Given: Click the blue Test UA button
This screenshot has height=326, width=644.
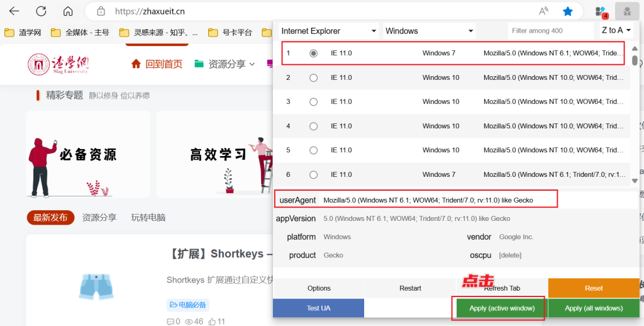Looking at the screenshot, I should [319, 308].
